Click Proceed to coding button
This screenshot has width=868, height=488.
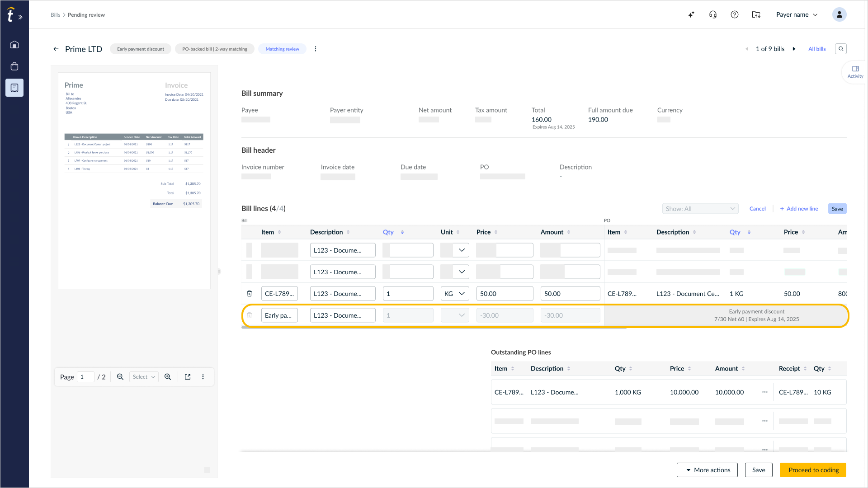[813, 470]
